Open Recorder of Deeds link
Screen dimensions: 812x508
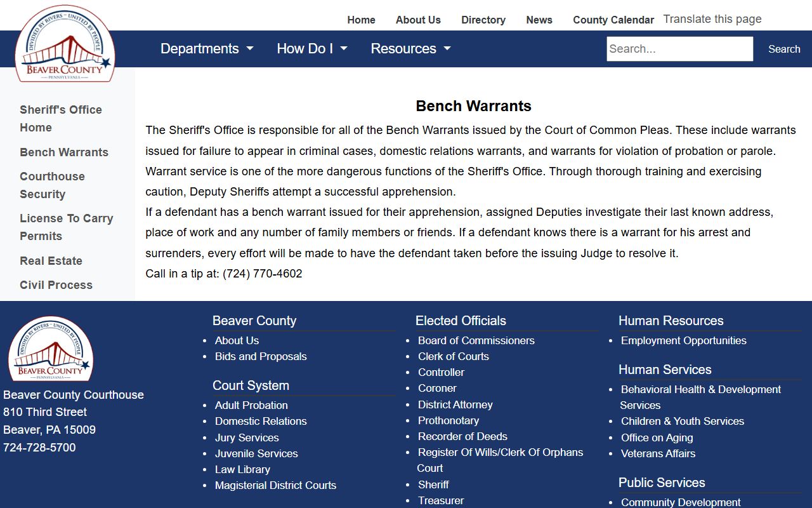click(x=462, y=436)
